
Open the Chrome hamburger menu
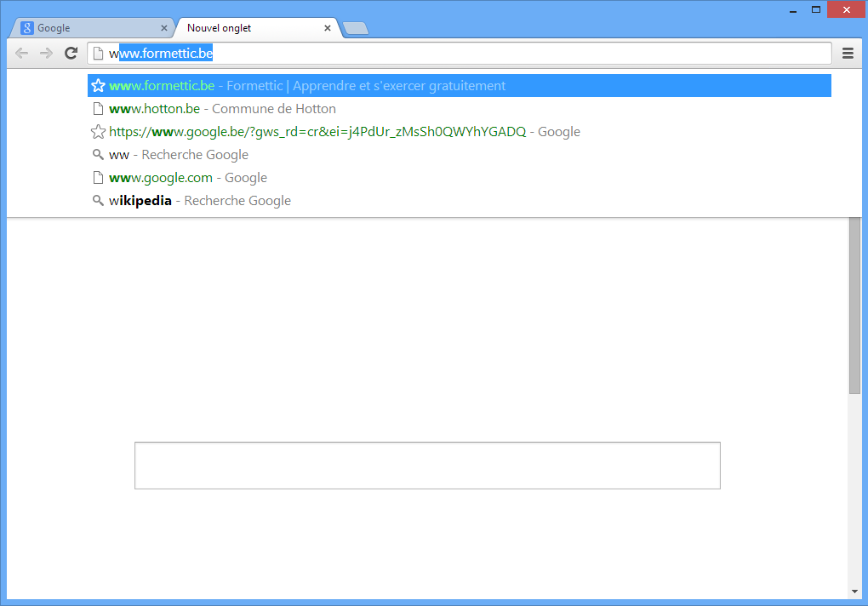[x=848, y=53]
